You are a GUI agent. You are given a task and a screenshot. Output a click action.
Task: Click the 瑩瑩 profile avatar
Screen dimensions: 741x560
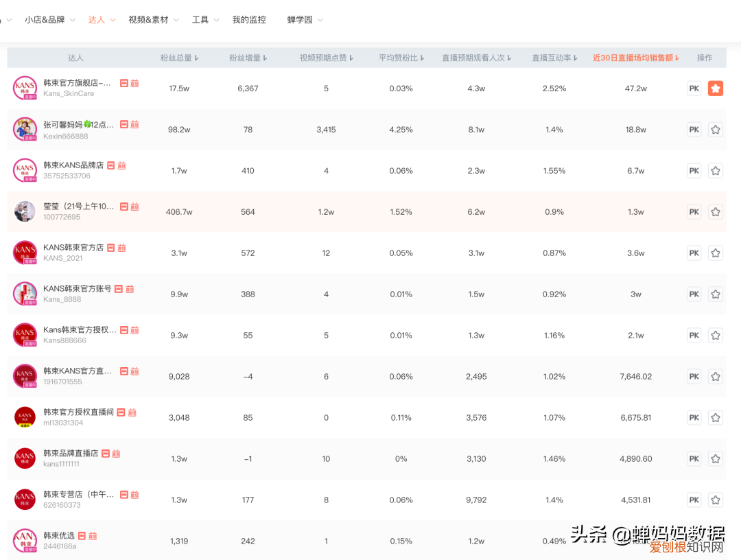tap(25, 211)
